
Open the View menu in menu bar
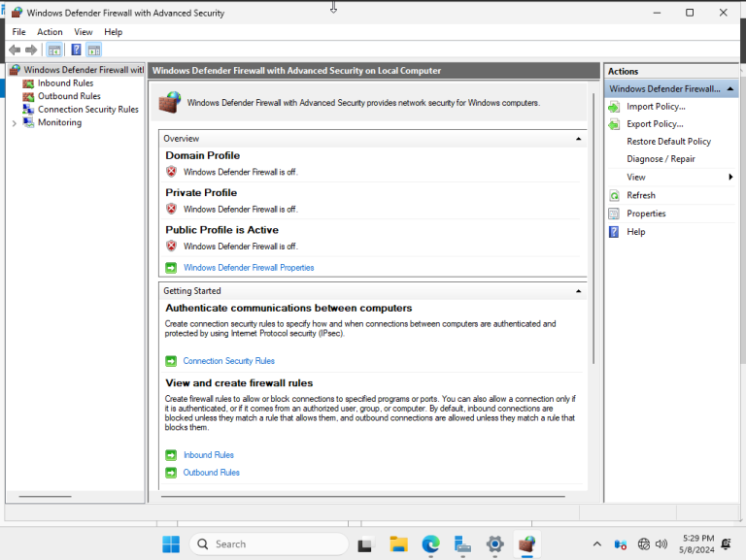(x=83, y=32)
